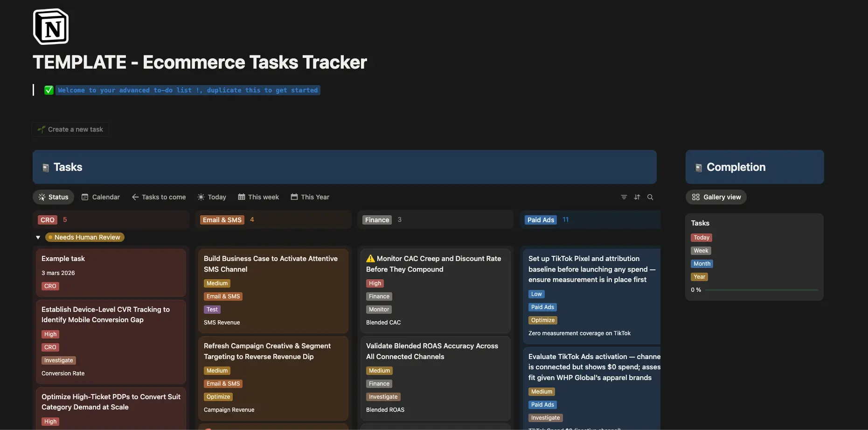The height and width of the screenshot is (430, 868).
Task: Open the Tasks to come view
Action: click(x=159, y=197)
